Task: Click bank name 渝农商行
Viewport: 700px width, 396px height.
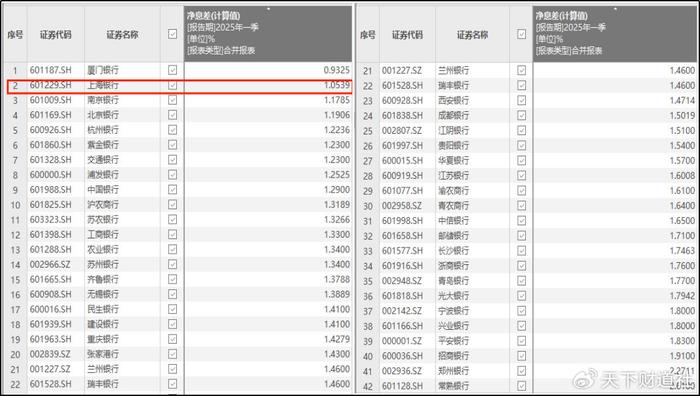Action: click(x=454, y=191)
